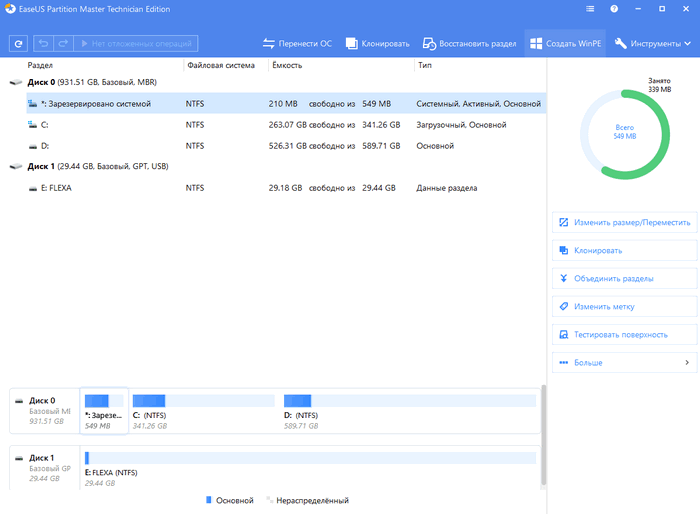Click the undo arrow icon
This screenshot has width=700, height=514.
[x=44, y=44]
